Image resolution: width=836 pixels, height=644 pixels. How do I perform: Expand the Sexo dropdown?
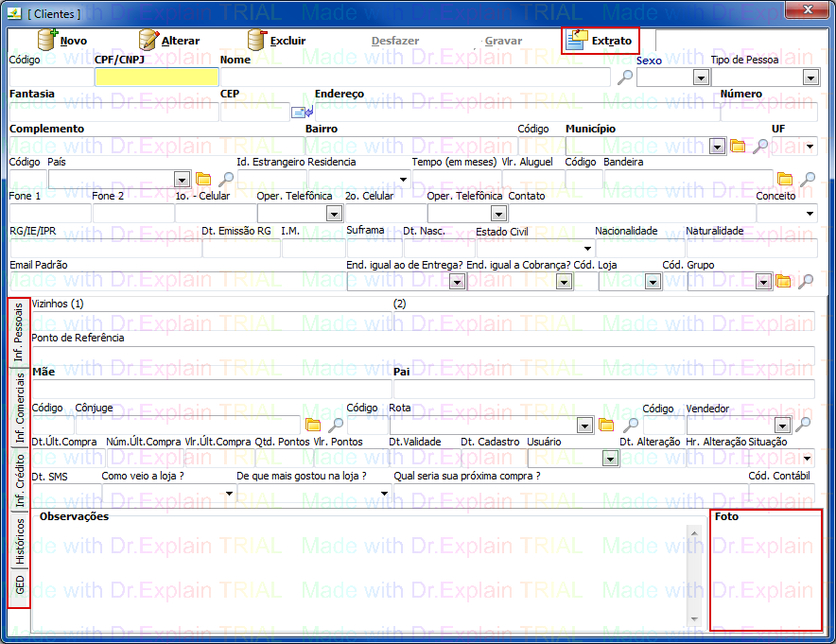coord(701,78)
